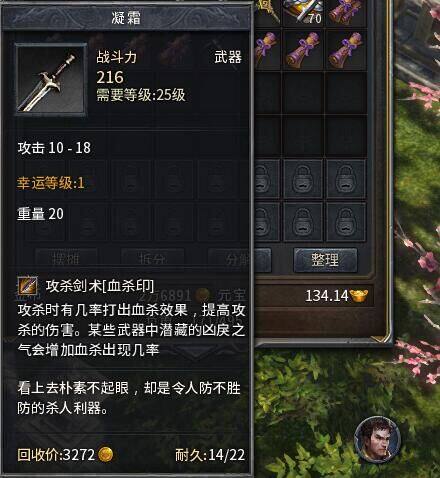Click the empty slot below rightmost purple scroll
This screenshot has width=440, height=478.
(x=346, y=92)
